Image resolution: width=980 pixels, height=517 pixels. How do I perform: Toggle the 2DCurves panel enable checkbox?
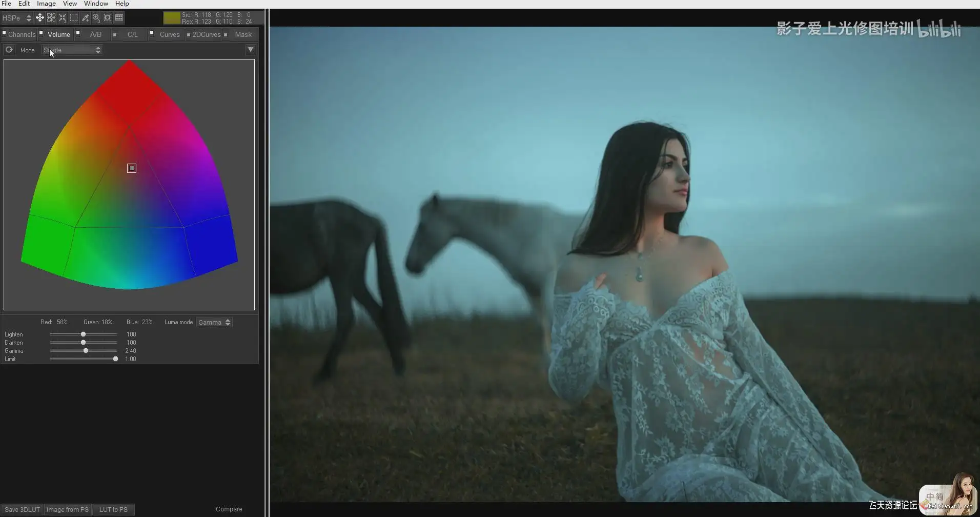(189, 34)
